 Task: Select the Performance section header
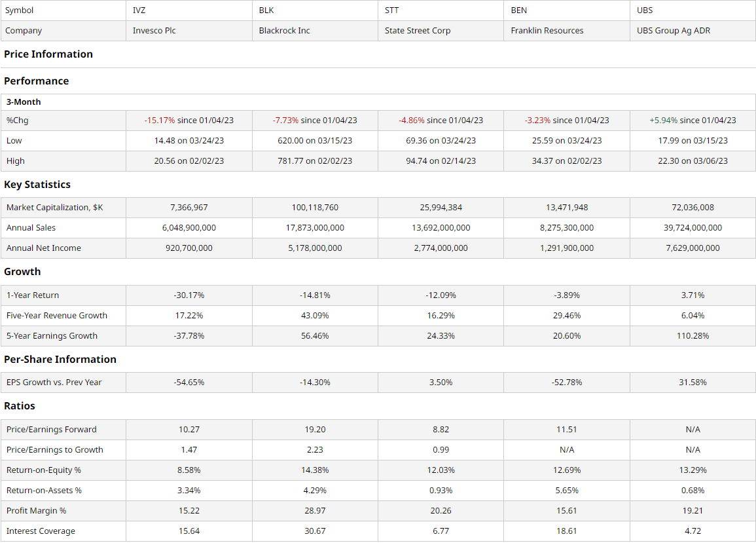coord(36,81)
